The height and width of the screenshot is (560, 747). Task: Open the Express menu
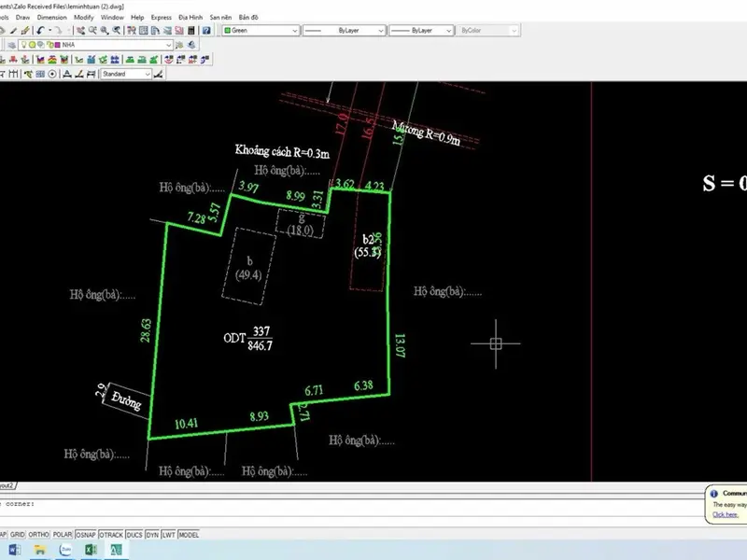pyautogui.click(x=161, y=17)
